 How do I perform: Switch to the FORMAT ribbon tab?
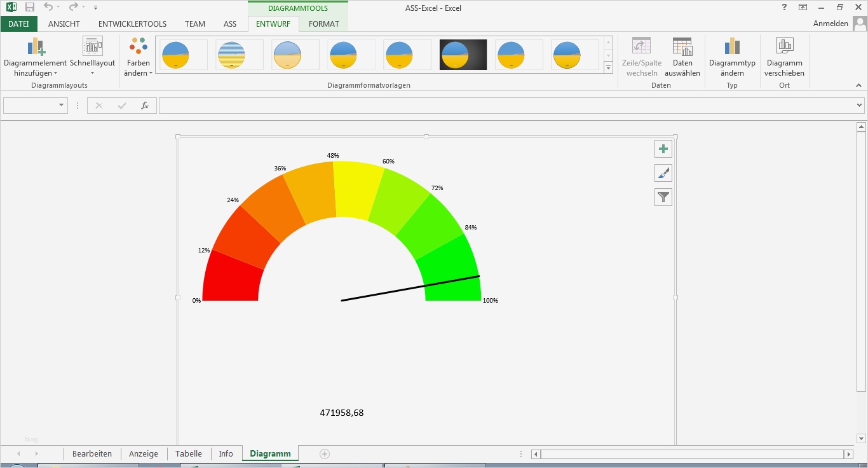coord(323,24)
